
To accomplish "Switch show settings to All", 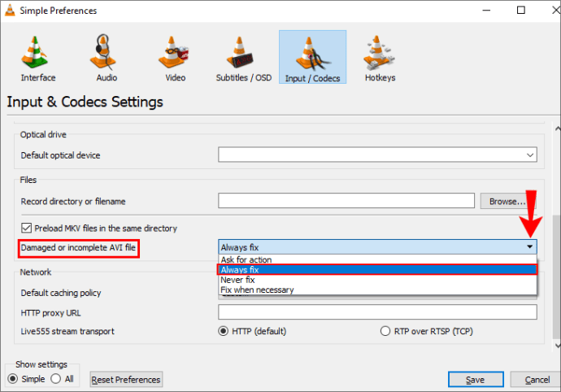I will 56,379.
